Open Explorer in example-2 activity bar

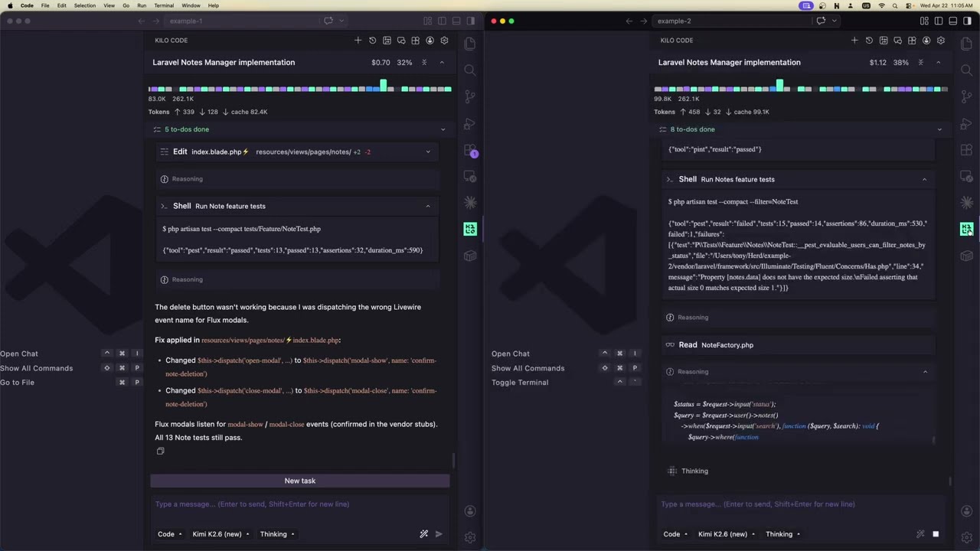pyautogui.click(x=967, y=44)
